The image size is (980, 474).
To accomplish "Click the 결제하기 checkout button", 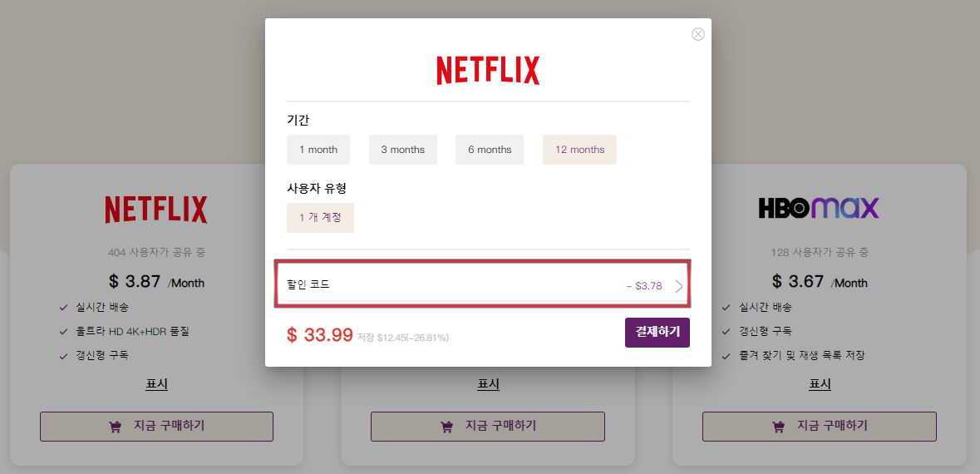I will [x=657, y=332].
